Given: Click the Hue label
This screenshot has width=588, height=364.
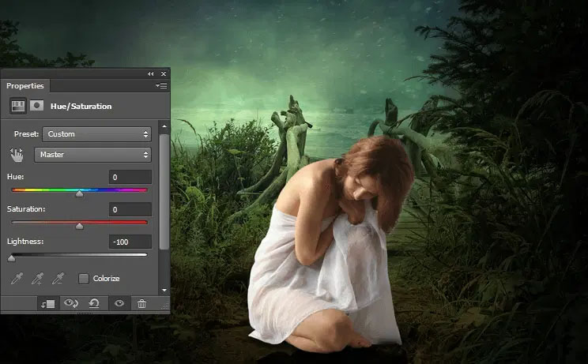Looking at the screenshot, I should click(15, 176).
